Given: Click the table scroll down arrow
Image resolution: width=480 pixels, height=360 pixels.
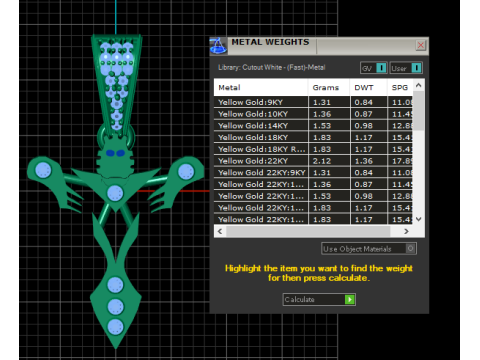Looking at the screenshot, I should pos(419,219).
